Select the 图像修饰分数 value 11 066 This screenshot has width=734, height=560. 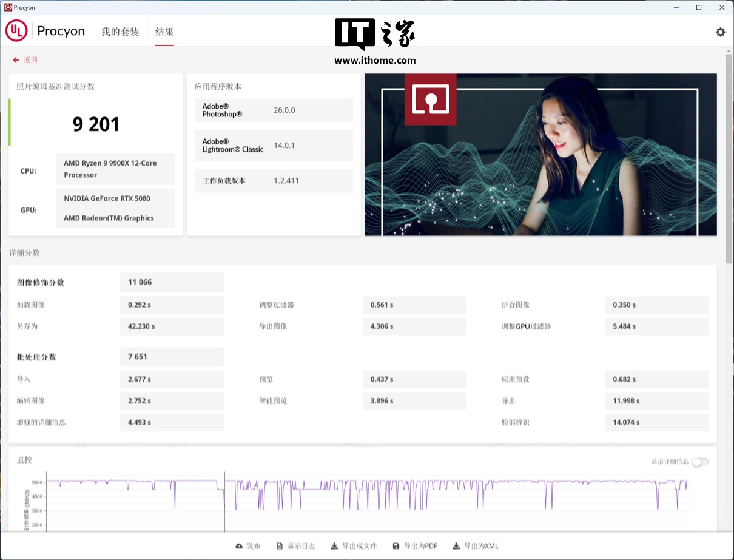172,282
